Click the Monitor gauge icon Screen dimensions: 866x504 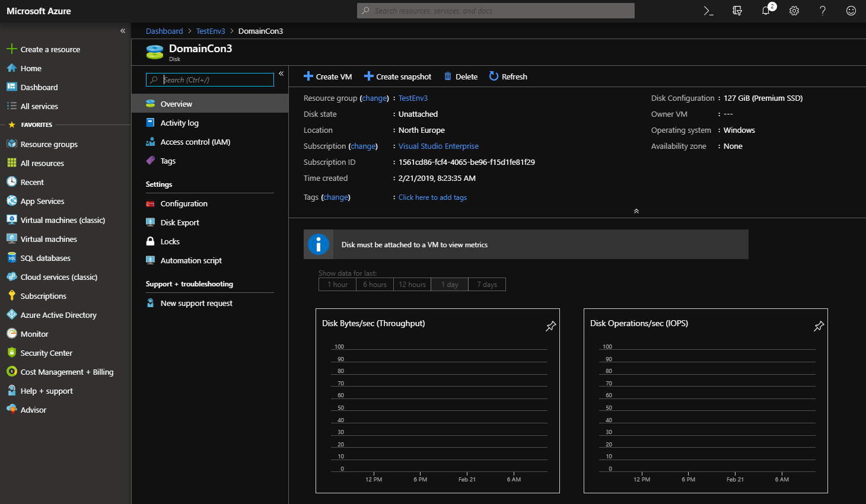click(11, 334)
